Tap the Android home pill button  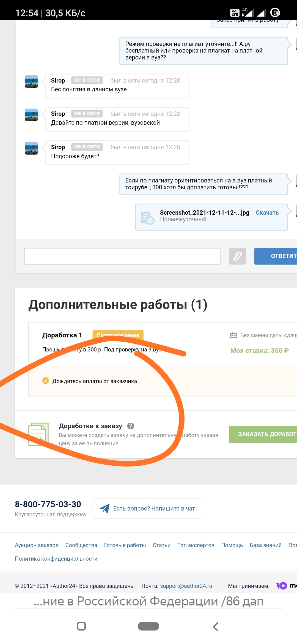coord(148,626)
